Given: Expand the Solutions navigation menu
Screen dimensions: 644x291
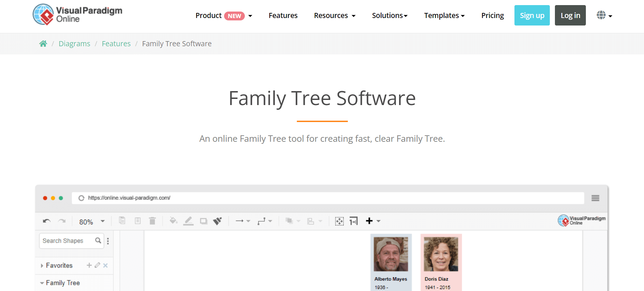Looking at the screenshot, I should click(390, 16).
